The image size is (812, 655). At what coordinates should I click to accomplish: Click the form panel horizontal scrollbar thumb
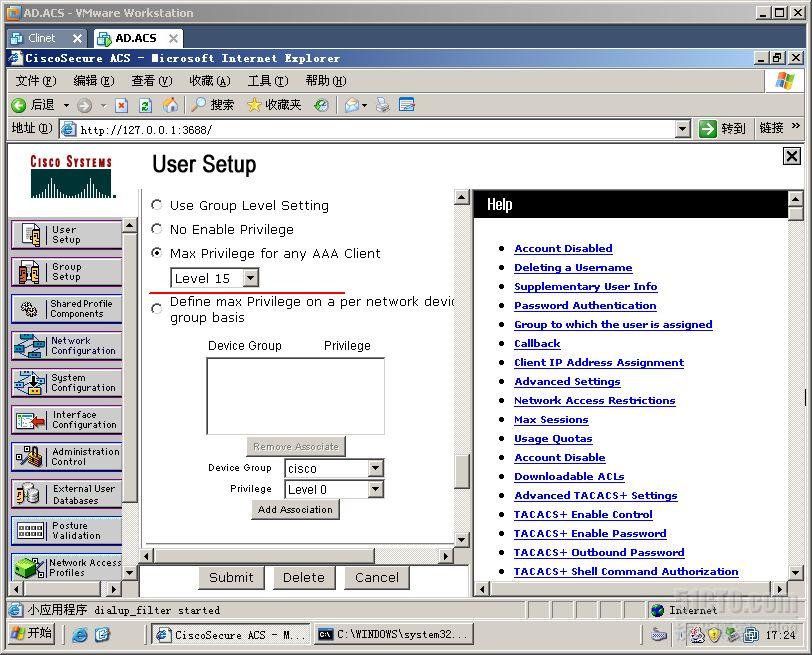pos(264,556)
